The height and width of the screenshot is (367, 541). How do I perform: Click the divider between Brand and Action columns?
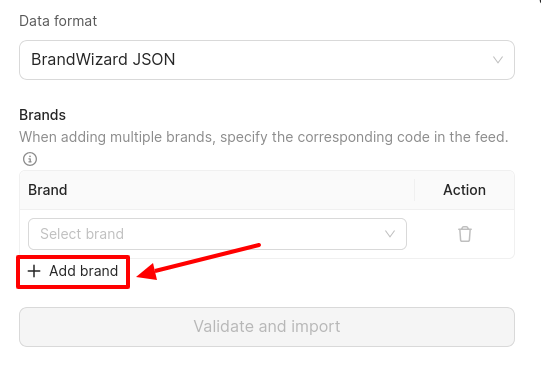[414, 190]
